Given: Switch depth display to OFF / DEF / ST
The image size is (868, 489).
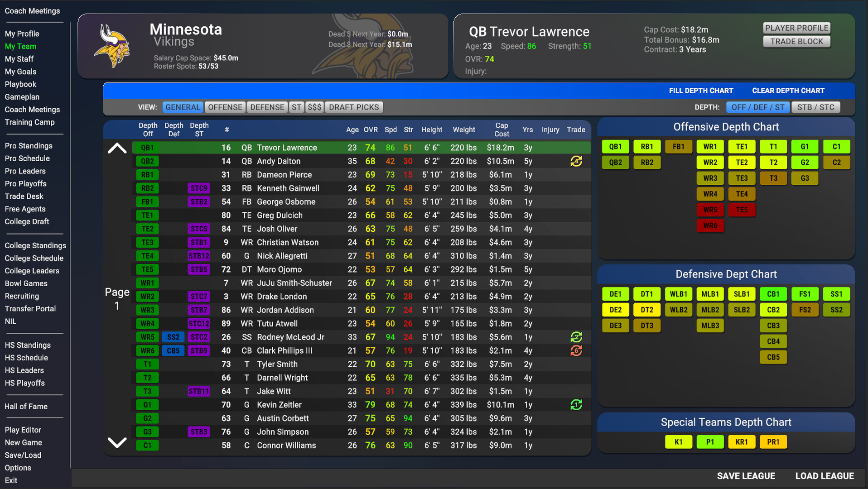Looking at the screenshot, I should pyautogui.click(x=757, y=107).
